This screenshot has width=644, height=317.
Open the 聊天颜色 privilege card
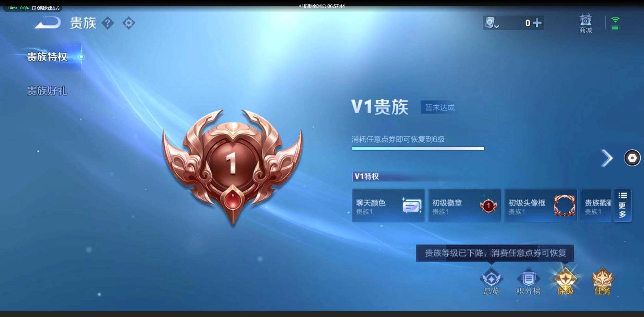point(388,206)
